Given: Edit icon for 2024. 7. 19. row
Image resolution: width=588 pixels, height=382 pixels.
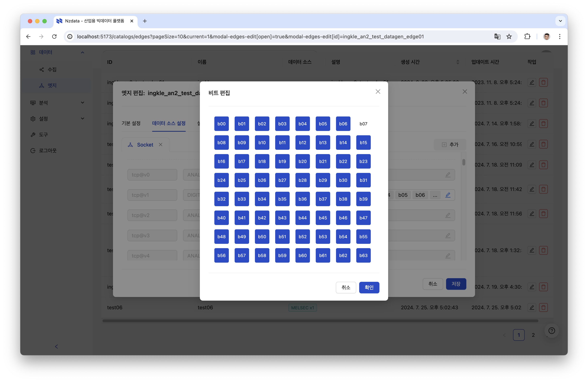Looking at the screenshot, I should [x=532, y=287].
